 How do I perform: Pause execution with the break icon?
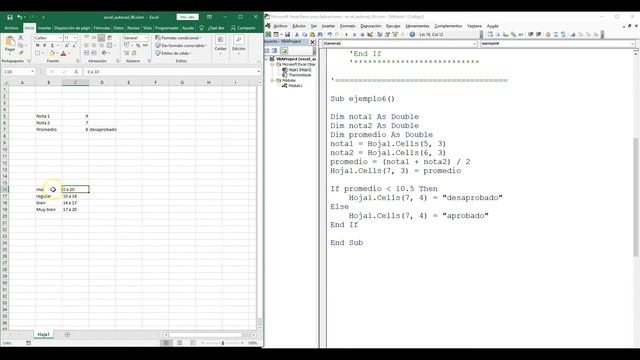coord(354,35)
